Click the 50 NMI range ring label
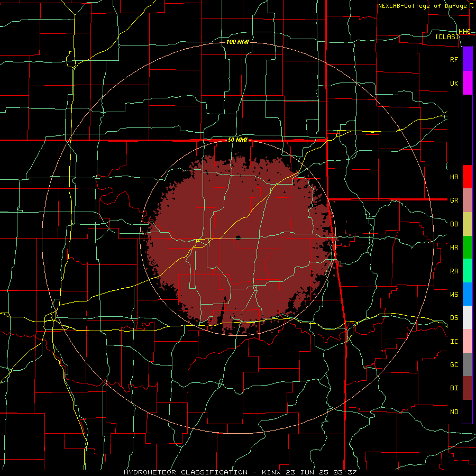Viewport: 476px width, 476px height. click(x=237, y=140)
